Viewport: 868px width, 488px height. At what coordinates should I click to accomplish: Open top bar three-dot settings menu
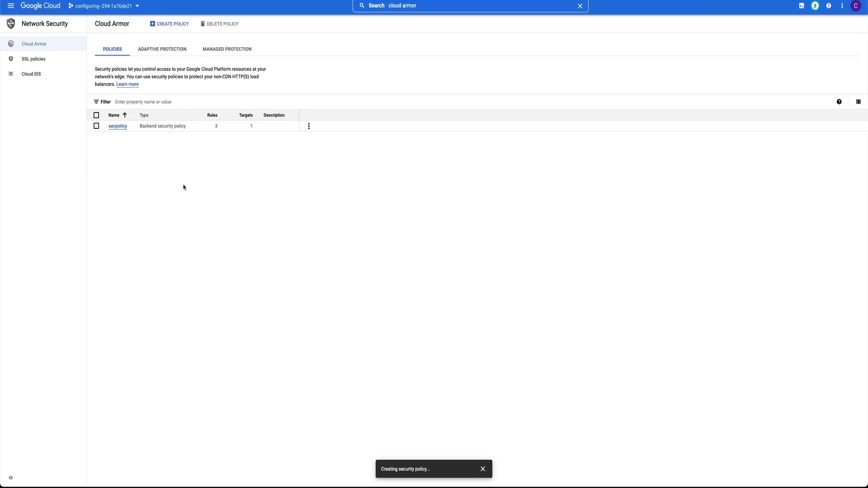pyautogui.click(x=842, y=6)
